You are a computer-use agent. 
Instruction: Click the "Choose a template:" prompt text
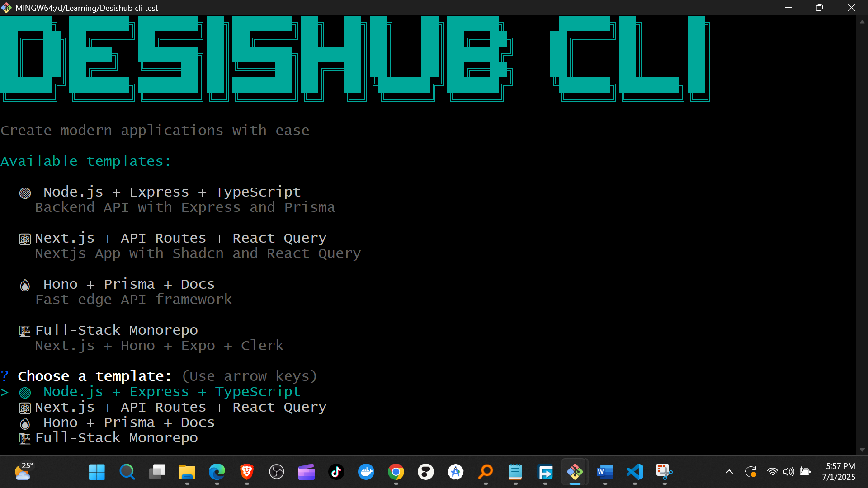(x=94, y=376)
